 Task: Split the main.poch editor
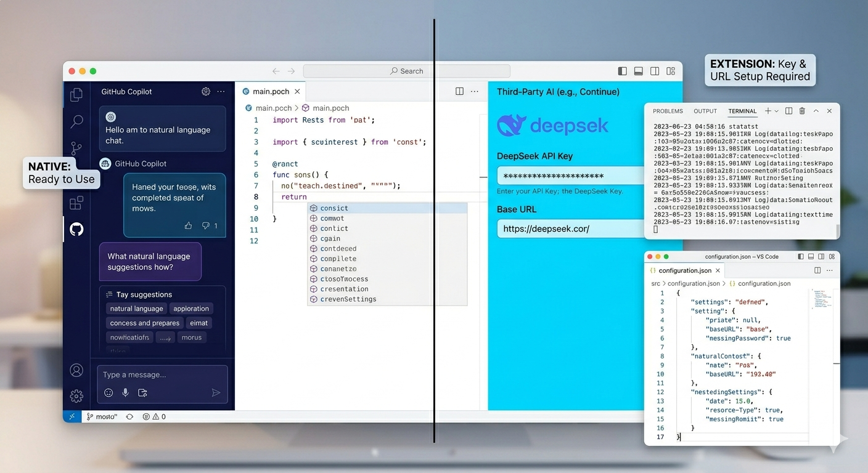[459, 91]
